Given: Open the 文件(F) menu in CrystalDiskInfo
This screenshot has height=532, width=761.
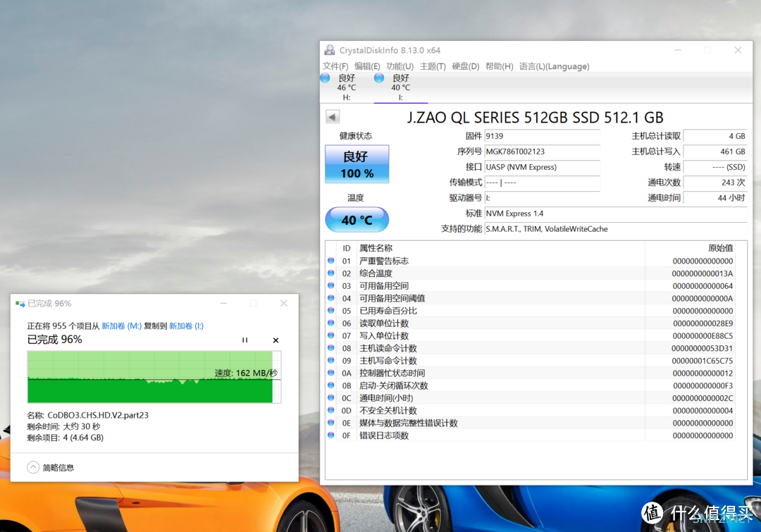Looking at the screenshot, I should click(335, 66).
